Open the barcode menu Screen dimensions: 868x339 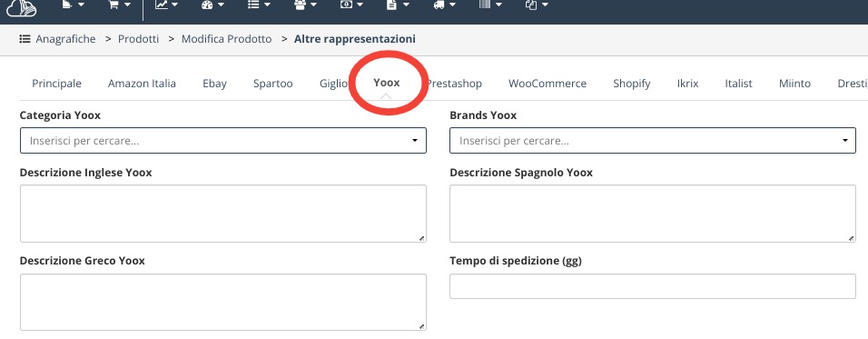click(490, 5)
